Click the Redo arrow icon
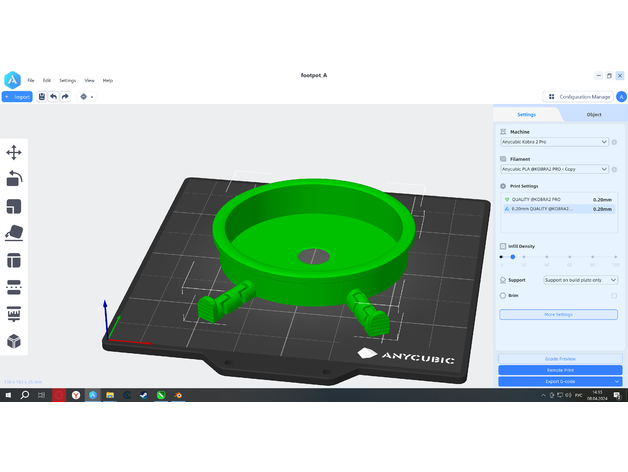Screen dimensions: 628x472 [x=65, y=97]
